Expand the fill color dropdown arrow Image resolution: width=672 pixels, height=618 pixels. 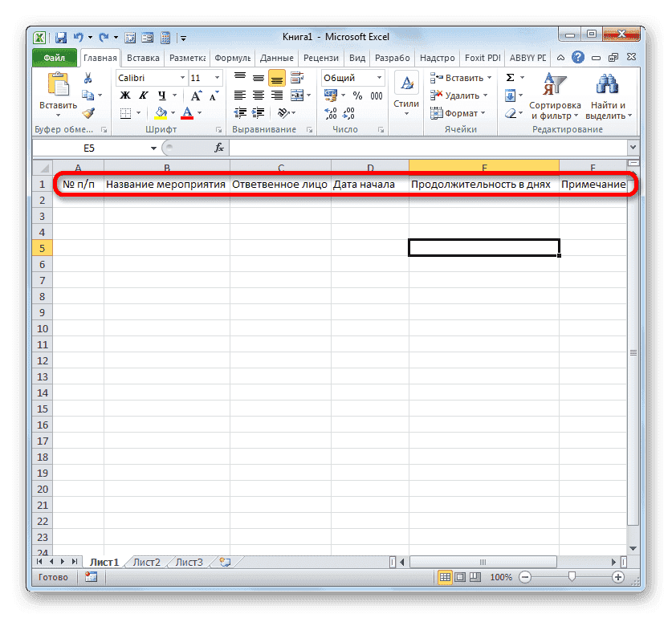[172, 113]
